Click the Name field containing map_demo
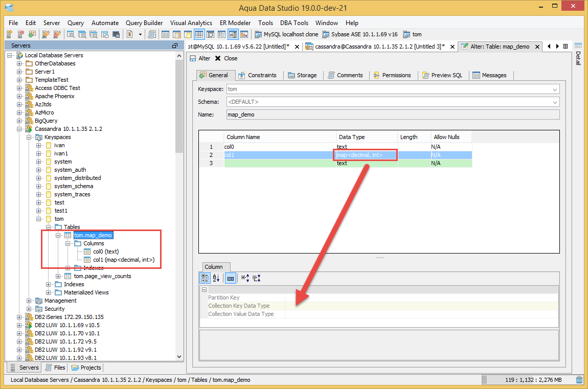 click(393, 115)
